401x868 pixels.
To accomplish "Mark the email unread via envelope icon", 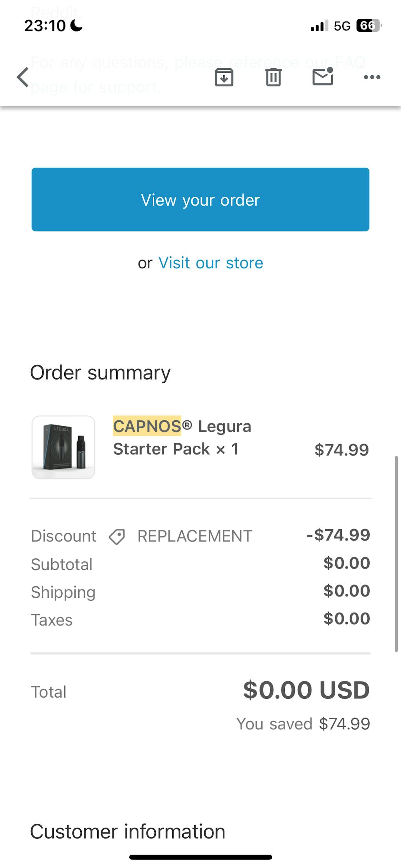I will [x=323, y=77].
